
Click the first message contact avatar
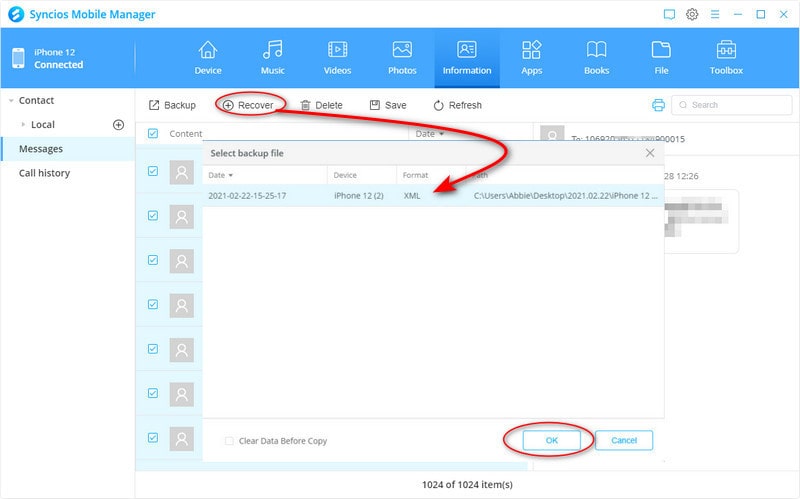182,172
